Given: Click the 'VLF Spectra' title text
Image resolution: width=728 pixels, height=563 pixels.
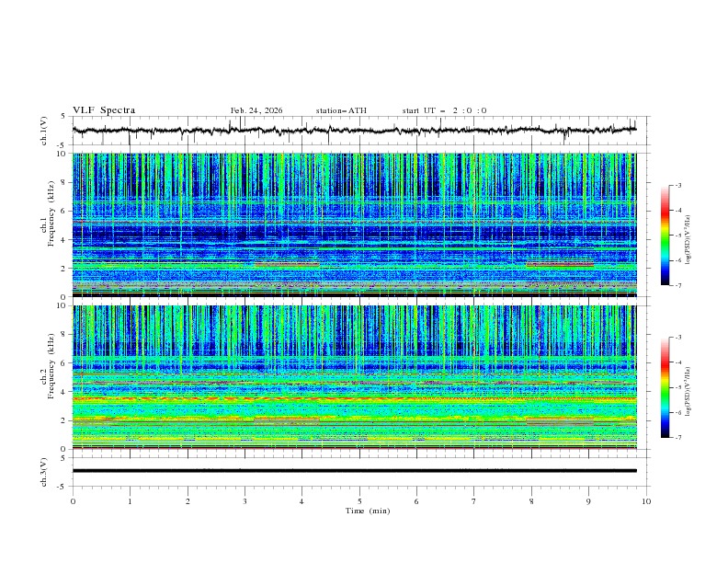Looking at the screenshot, I should coord(104,110).
